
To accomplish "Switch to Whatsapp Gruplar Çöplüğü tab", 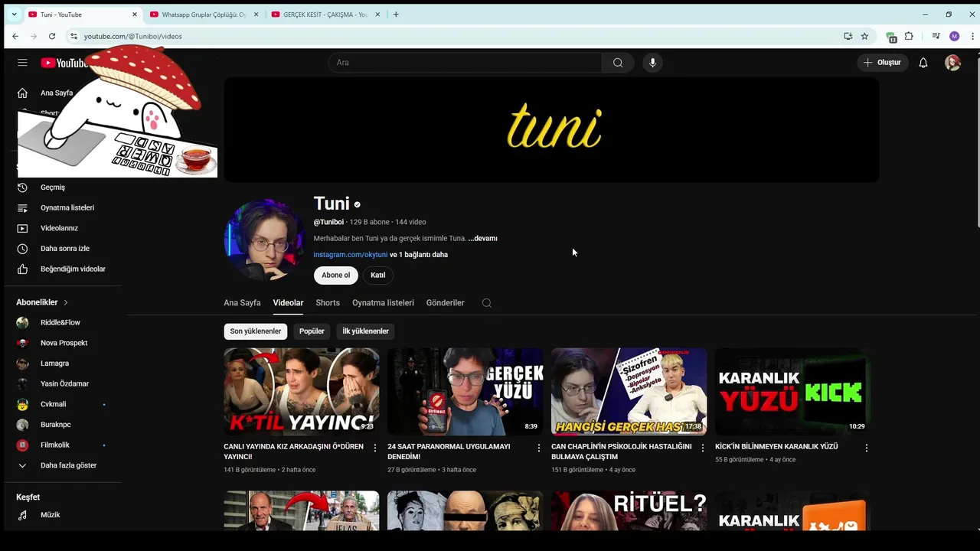I will coord(204,15).
